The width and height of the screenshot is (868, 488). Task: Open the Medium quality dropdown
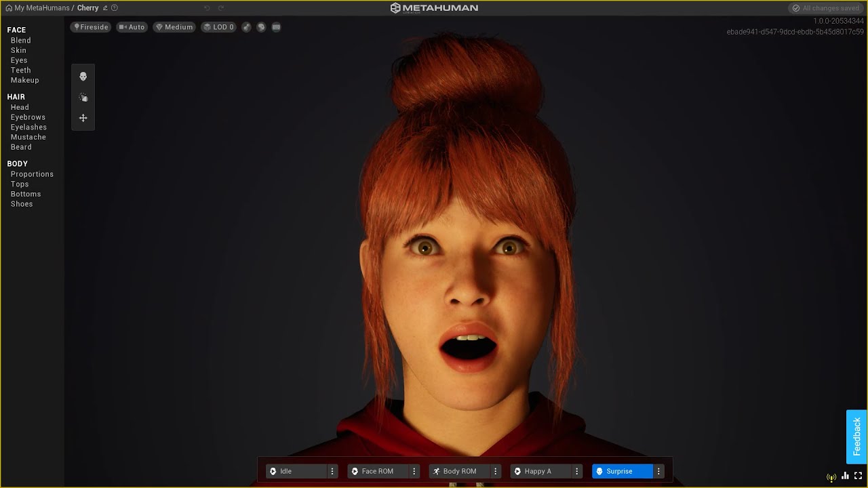tap(174, 27)
